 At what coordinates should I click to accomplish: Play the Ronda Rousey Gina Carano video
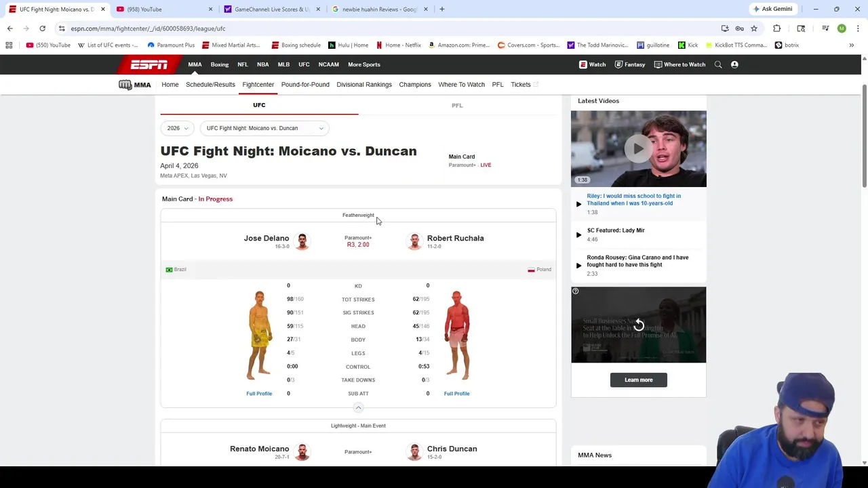tap(638, 265)
